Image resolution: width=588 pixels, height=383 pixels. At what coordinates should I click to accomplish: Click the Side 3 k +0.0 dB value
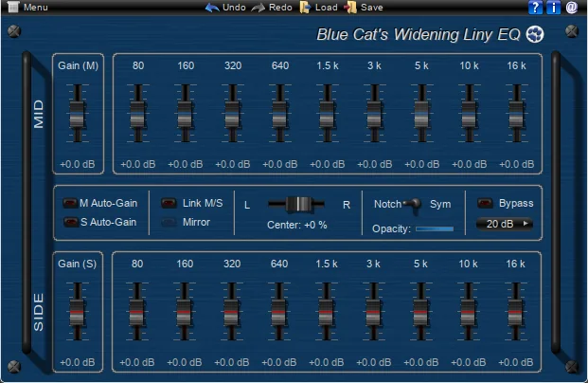(373, 362)
